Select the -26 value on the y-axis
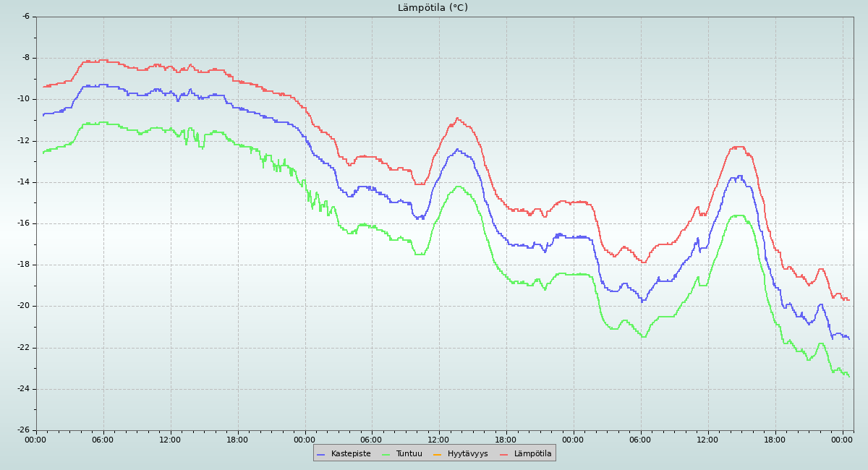The height and width of the screenshot is (470, 868). point(23,430)
